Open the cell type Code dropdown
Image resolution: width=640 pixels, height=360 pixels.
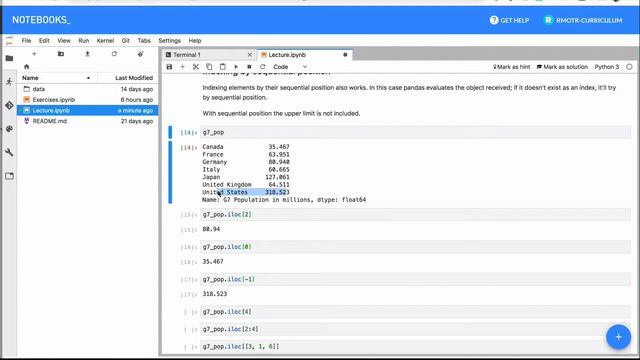[x=290, y=67]
